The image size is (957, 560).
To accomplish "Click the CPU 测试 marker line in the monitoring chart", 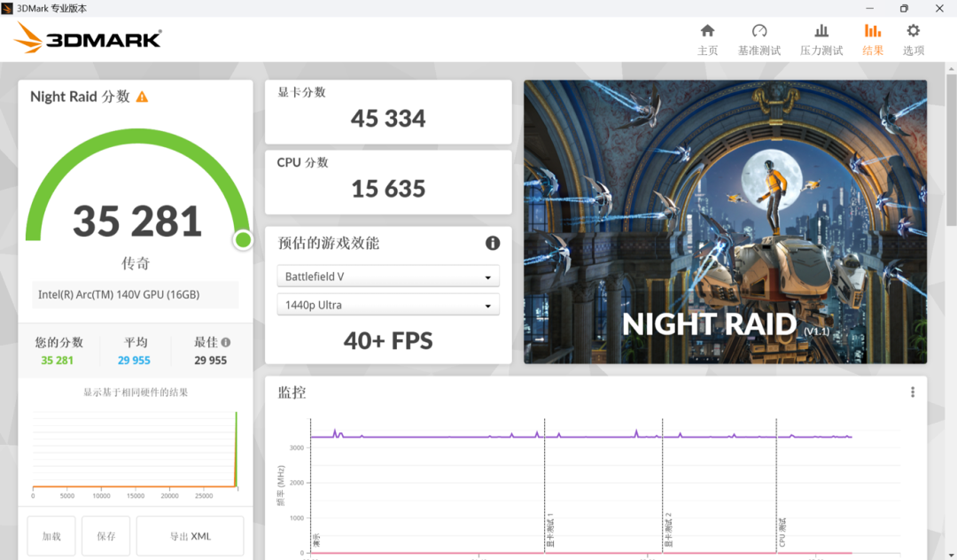I will 776,486.
